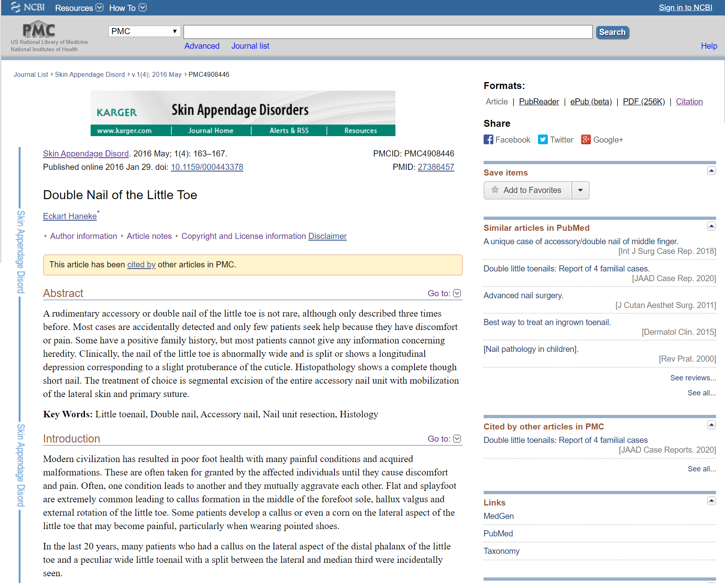Open 'Double little toenails' in Similar articles
The image size is (725, 588).
point(567,269)
